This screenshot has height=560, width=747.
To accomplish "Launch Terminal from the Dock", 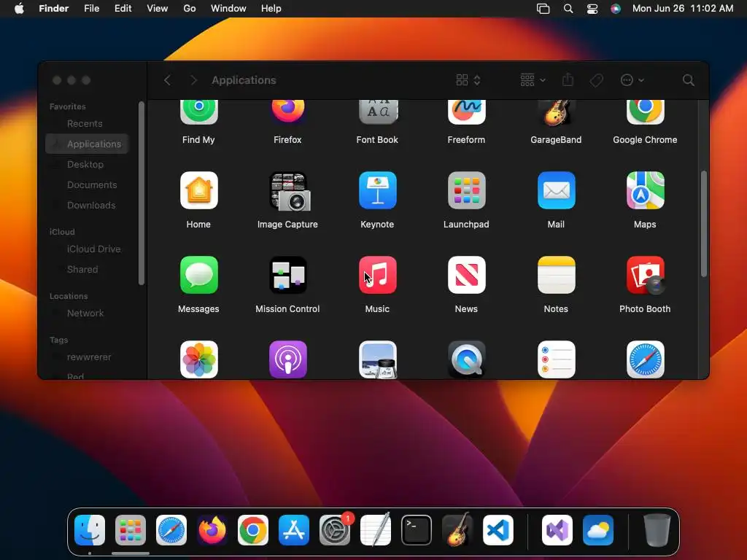I will 417,530.
